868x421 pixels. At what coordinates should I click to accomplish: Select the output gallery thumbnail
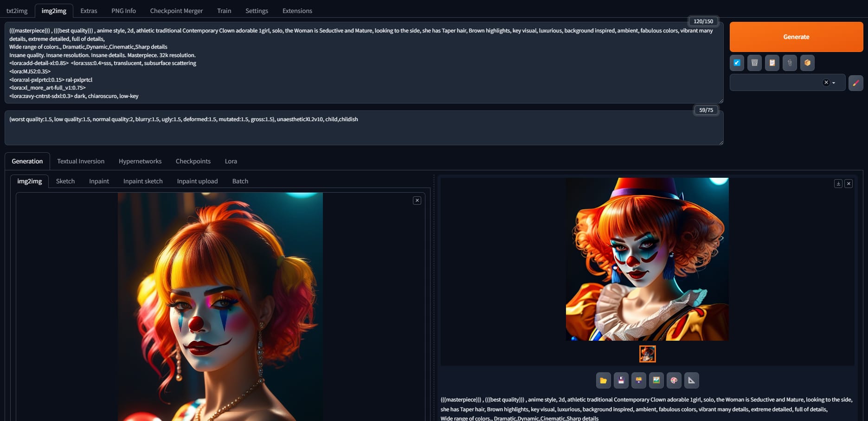point(647,354)
